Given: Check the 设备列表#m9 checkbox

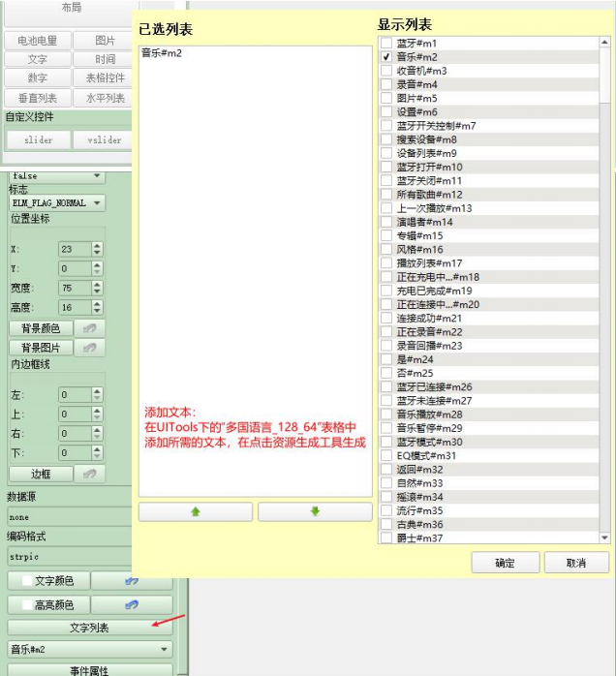Looking at the screenshot, I should (x=386, y=153).
